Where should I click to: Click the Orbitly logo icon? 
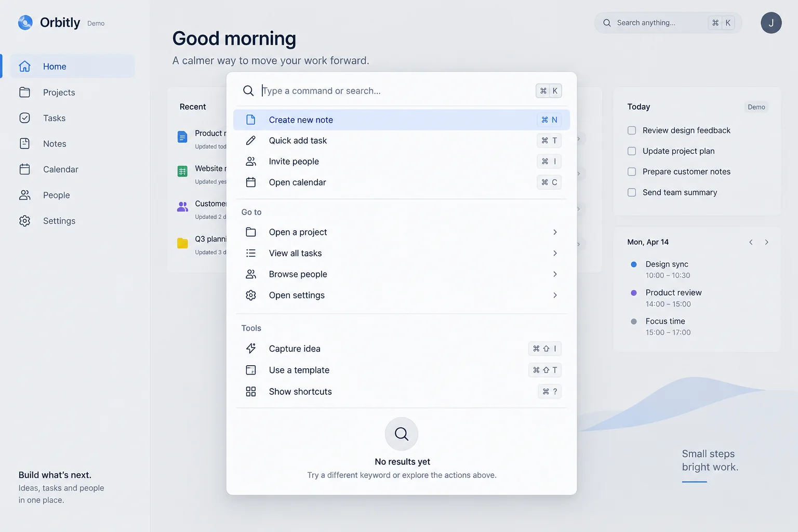coord(25,22)
